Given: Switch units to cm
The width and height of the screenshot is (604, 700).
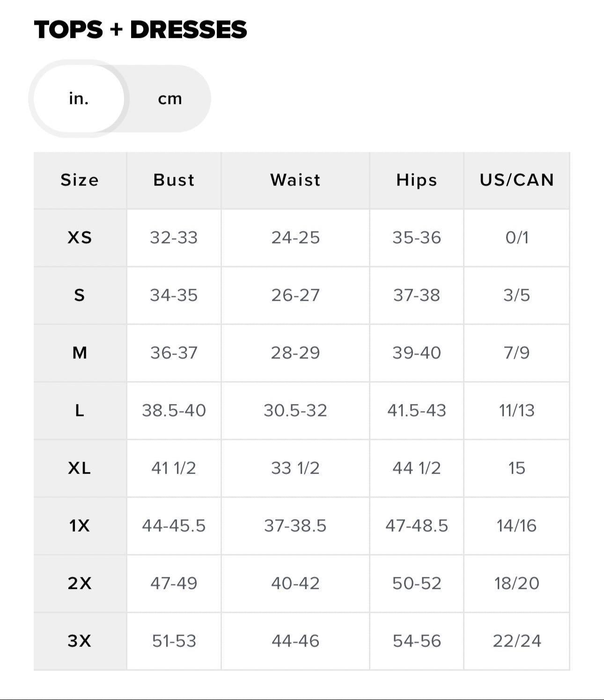Looking at the screenshot, I should 169,99.
